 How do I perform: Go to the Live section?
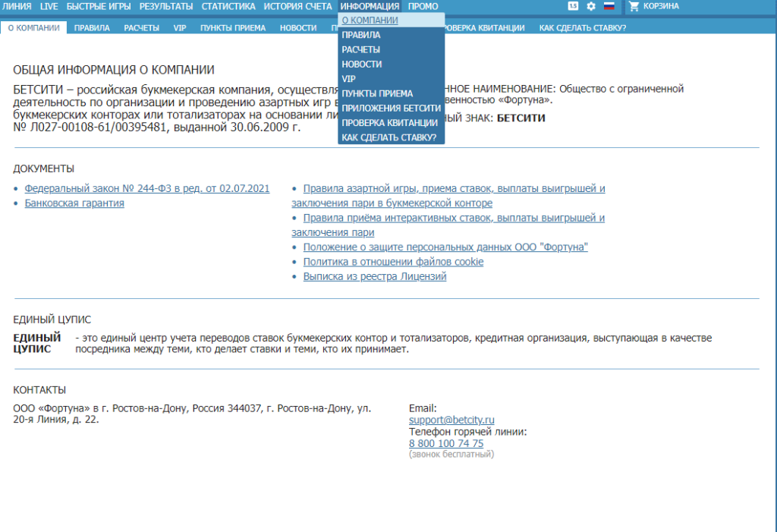click(49, 6)
